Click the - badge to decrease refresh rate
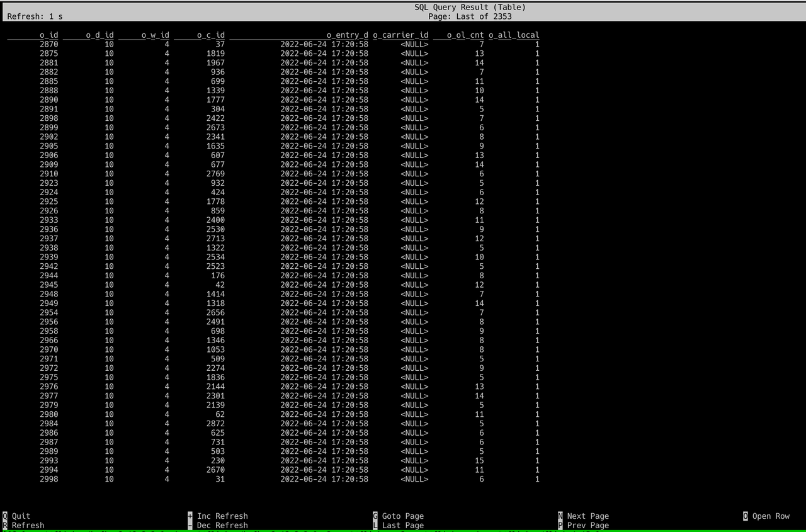The height and width of the screenshot is (532, 806). [190, 525]
